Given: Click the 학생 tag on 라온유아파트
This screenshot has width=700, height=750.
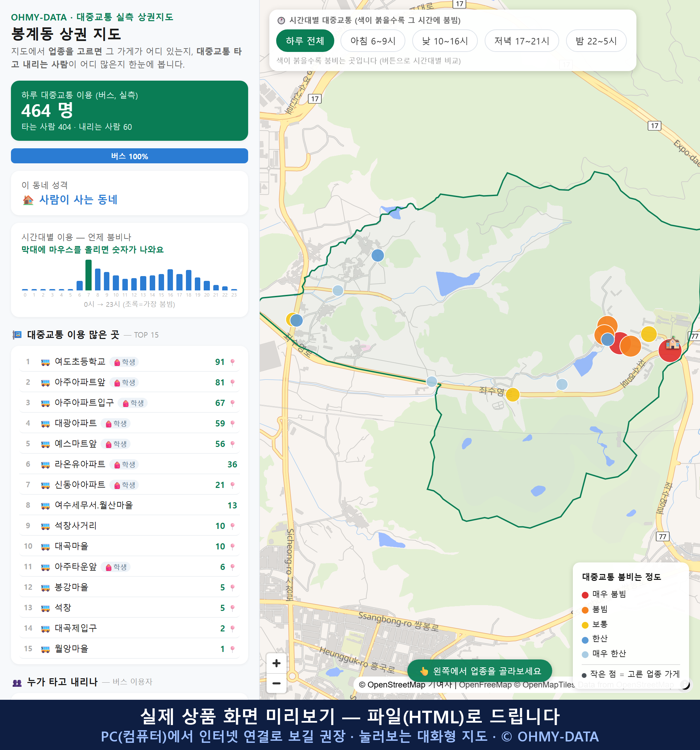Looking at the screenshot, I should (124, 464).
